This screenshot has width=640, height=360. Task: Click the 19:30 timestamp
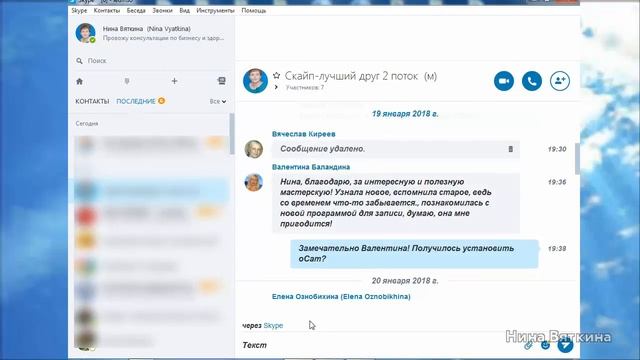(x=557, y=149)
